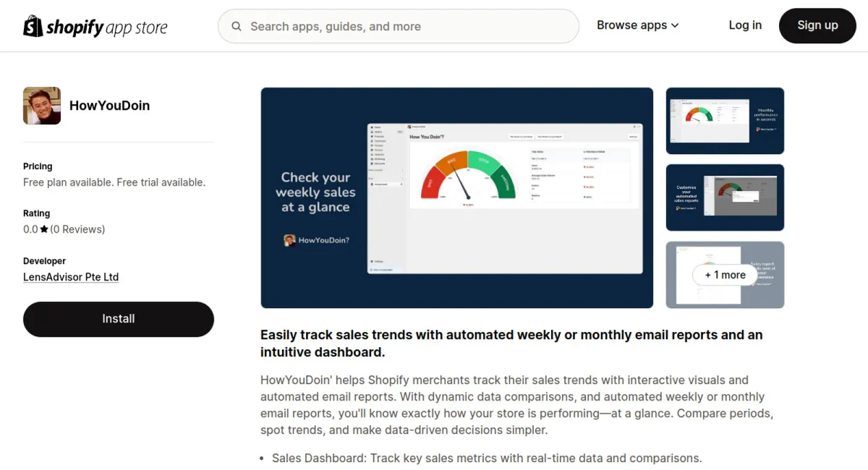The height and width of the screenshot is (470, 868).
Task: Open the LensAdvisor Pte Ltd developer link
Action: (71, 277)
